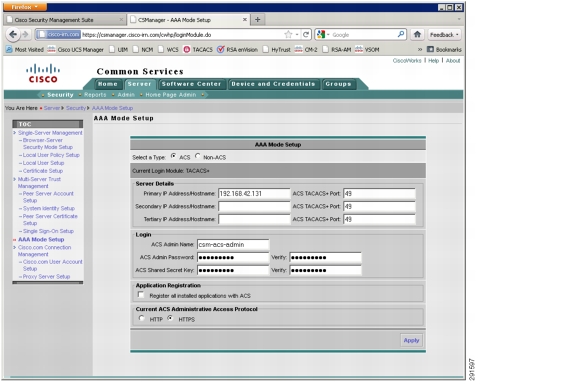Screen dimensions: 576x385
Task: Click the cisco-irn.com site identity button
Action: pyautogui.click(x=59, y=35)
